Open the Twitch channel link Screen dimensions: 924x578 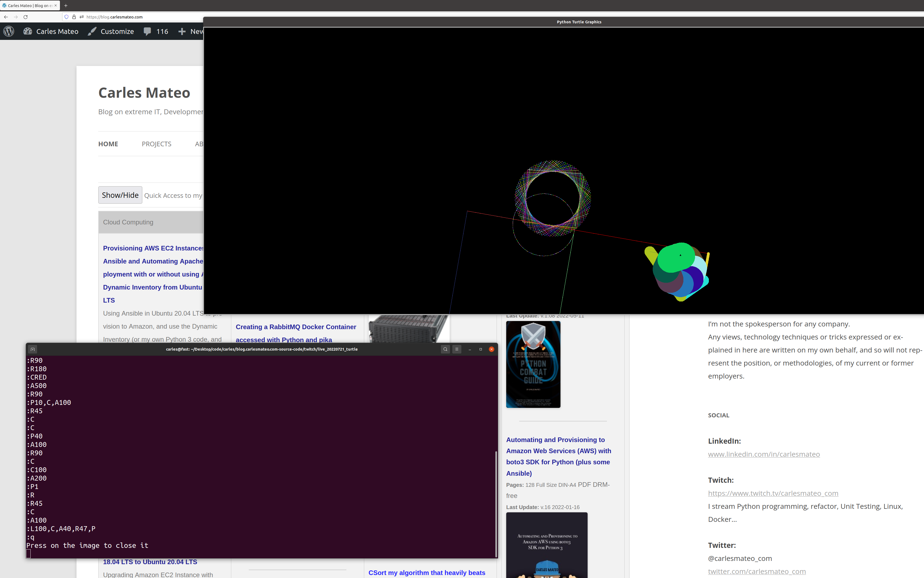coord(773,493)
